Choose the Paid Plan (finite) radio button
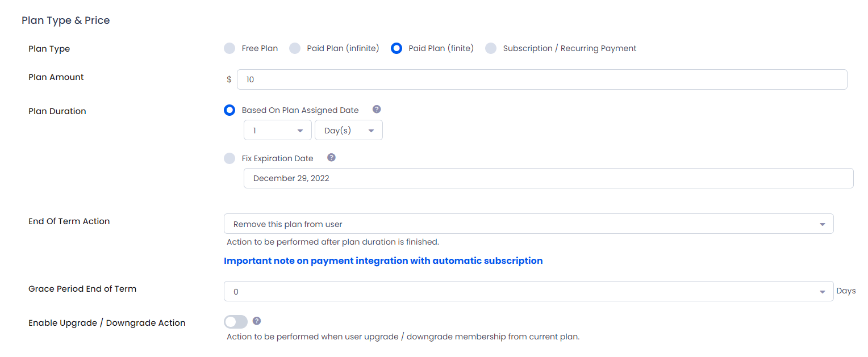 pos(397,48)
